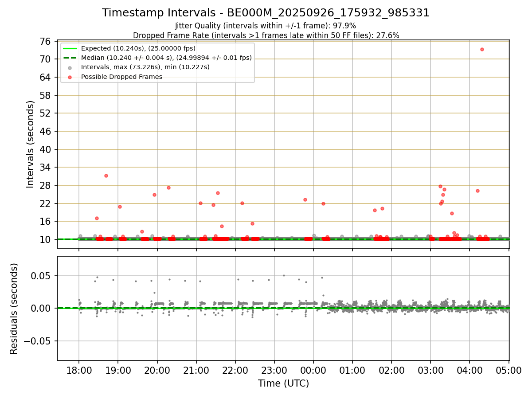The image size is (532, 399).
Task: Click legend entry 'Median (10.240 +/- 0.004 s)'
Action: (166, 58)
